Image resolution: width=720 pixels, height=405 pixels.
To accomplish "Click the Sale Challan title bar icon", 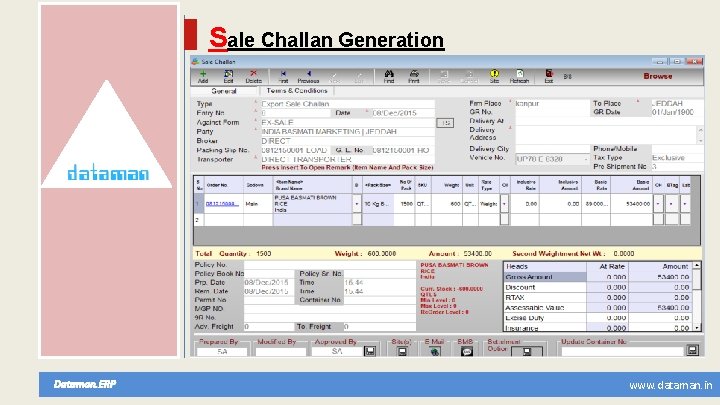I will point(195,62).
